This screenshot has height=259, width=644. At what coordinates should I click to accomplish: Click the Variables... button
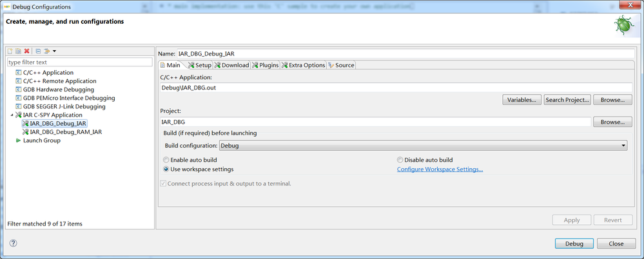[x=522, y=100]
